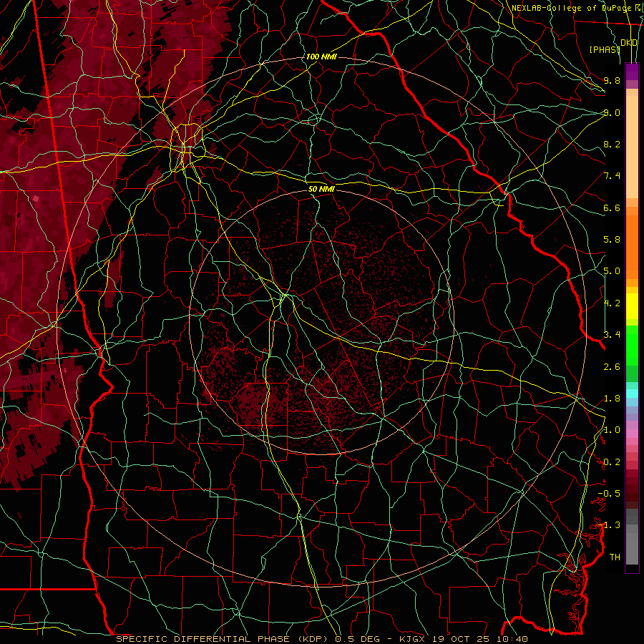Select the 5.8 legend value
The width and height of the screenshot is (644, 644).
pyautogui.click(x=612, y=240)
